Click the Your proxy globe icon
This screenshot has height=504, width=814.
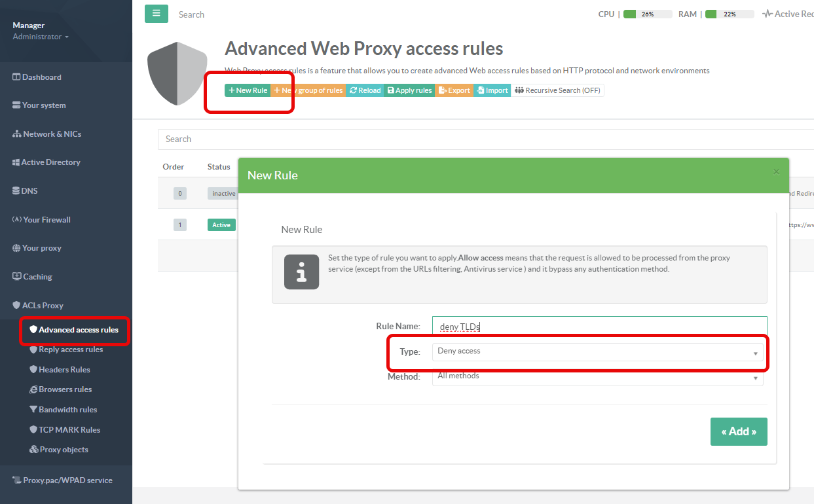click(17, 248)
